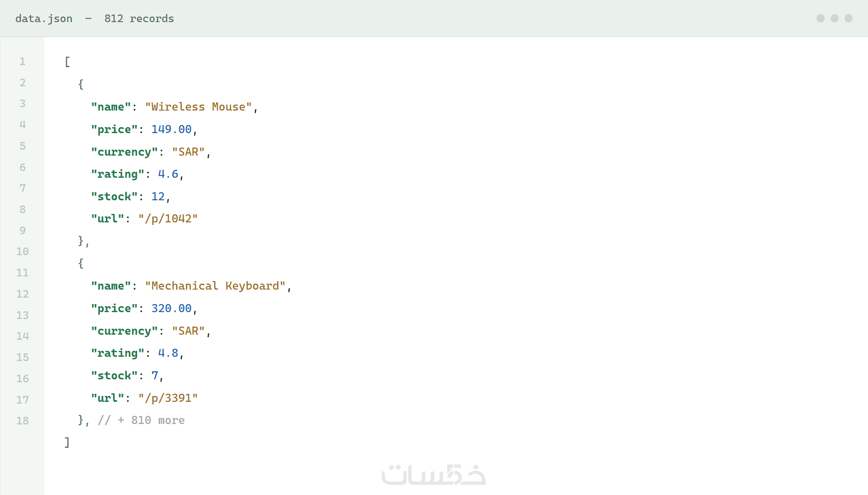Viewport: 868px width, 495px height.
Task: Click the 812 records label
Action: (139, 19)
